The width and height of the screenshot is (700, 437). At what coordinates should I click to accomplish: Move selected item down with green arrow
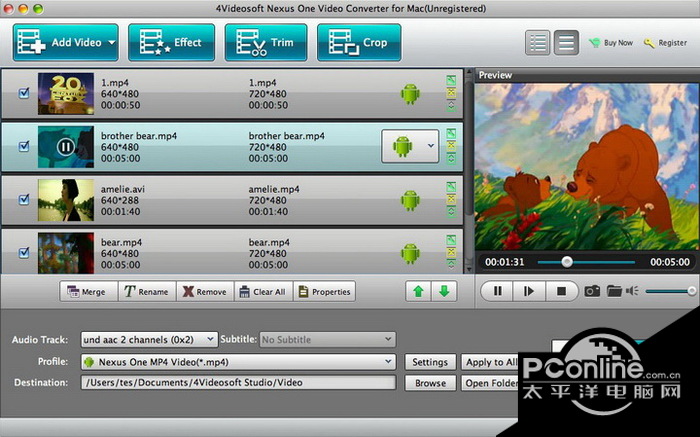tap(444, 291)
